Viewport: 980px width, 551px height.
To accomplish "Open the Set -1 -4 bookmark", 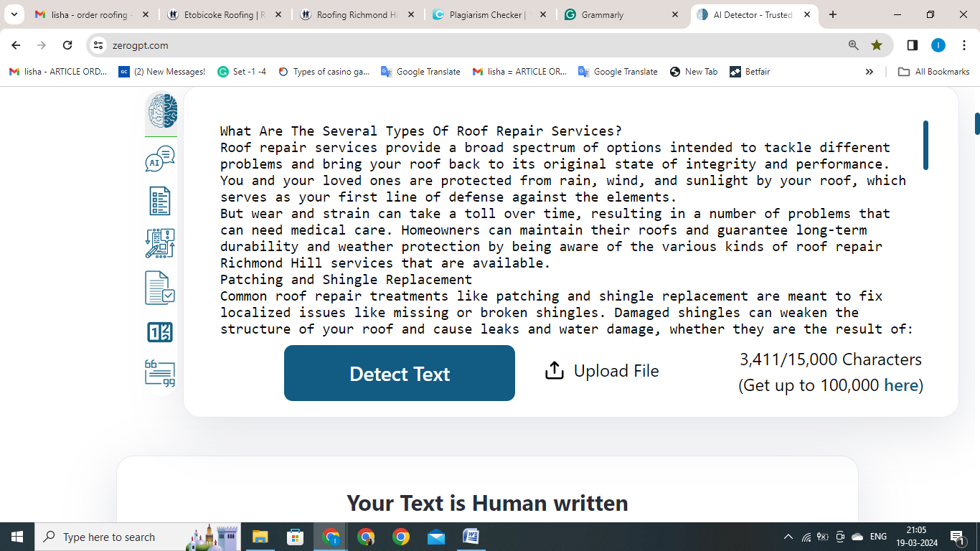I will point(242,72).
